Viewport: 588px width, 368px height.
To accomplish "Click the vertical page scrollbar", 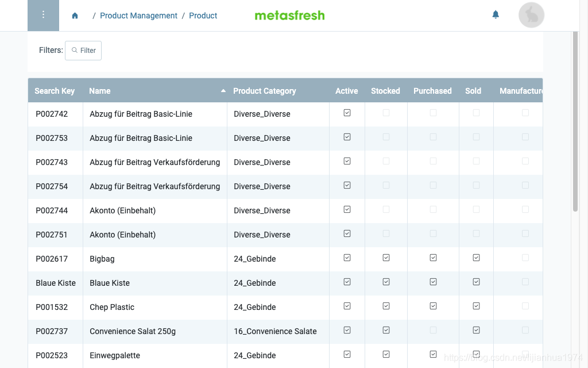I will 575,122.
